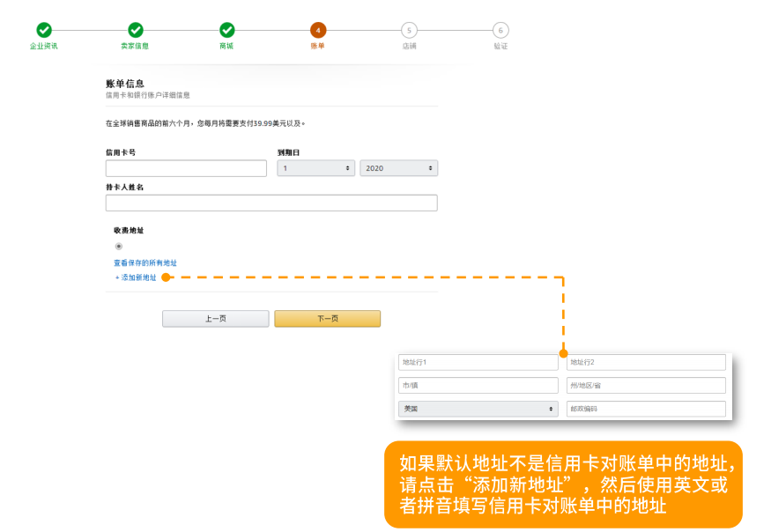Viewport: 771px width, 532px height.
Task: Click the 下一页 button
Action: coord(328,319)
